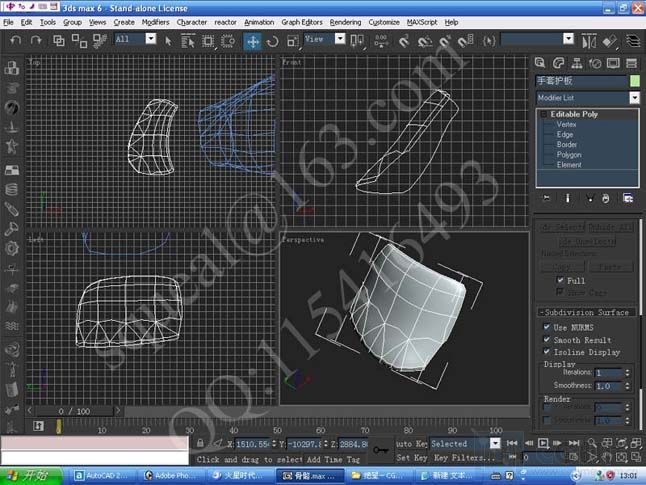Click Go to End playback button
Viewport: 646px width, 485px height.
pyautogui.click(x=574, y=443)
